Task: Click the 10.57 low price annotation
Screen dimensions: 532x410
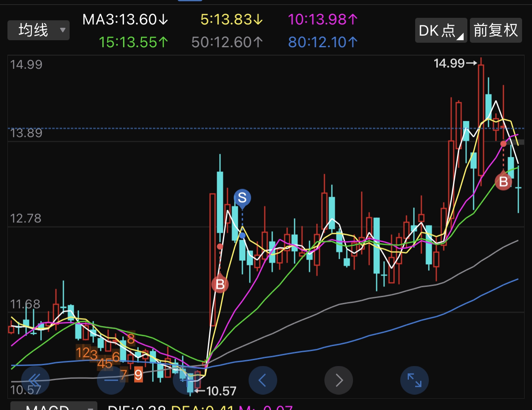Action: coord(215,391)
